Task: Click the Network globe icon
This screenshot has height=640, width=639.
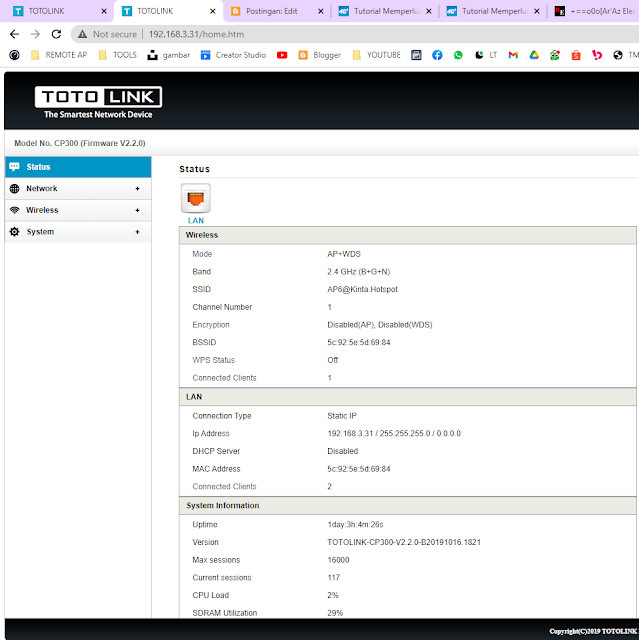Action: pos(14,189)
